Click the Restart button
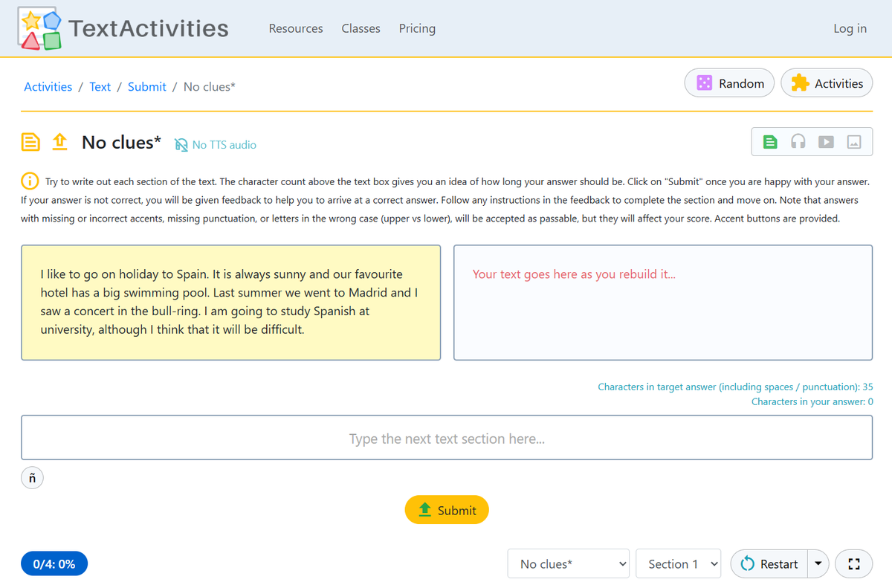Image resolution: width=892 pixels, height=588 pixels. (769, 564)
